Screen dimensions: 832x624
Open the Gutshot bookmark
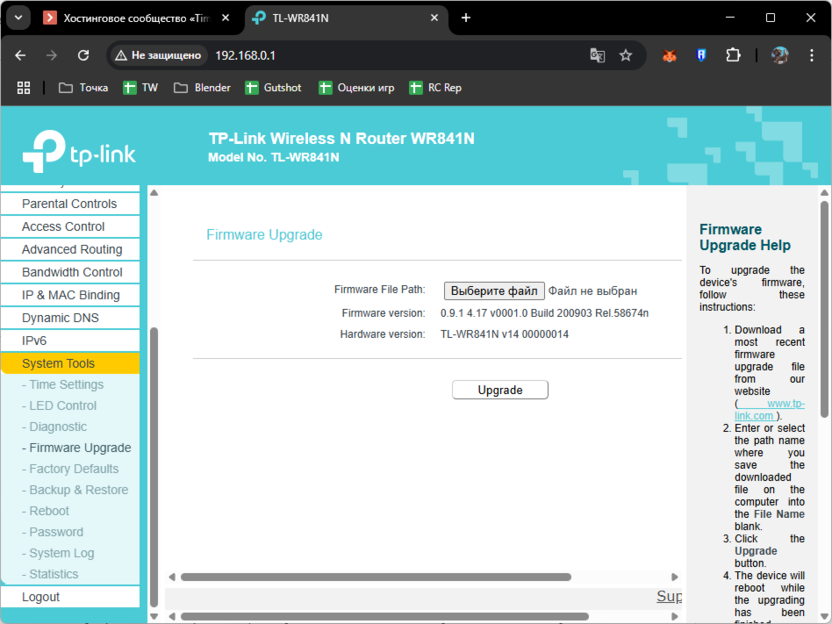(273, 88)
